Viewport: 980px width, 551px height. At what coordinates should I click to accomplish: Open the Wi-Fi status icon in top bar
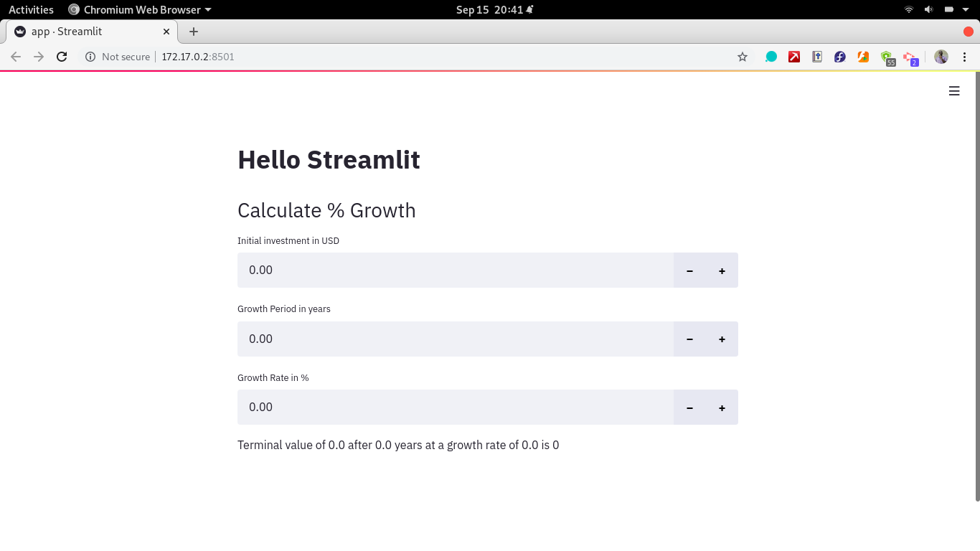pyautogui.click(x=909, y=9)
